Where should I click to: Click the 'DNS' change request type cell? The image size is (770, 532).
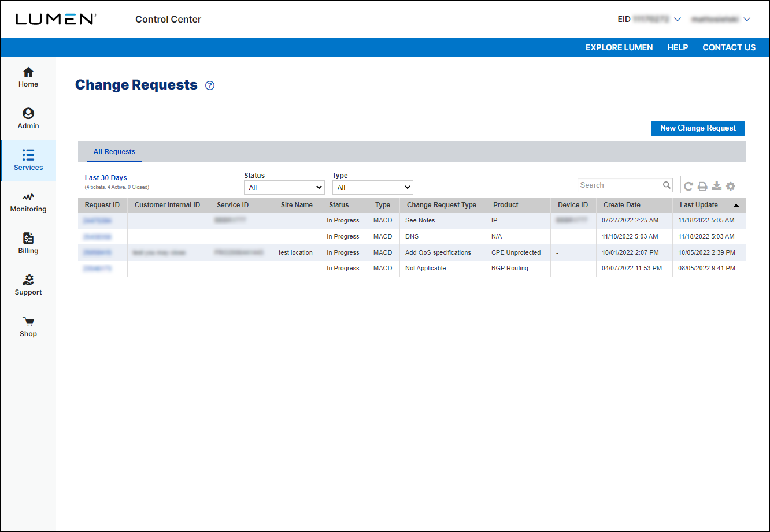412,237
